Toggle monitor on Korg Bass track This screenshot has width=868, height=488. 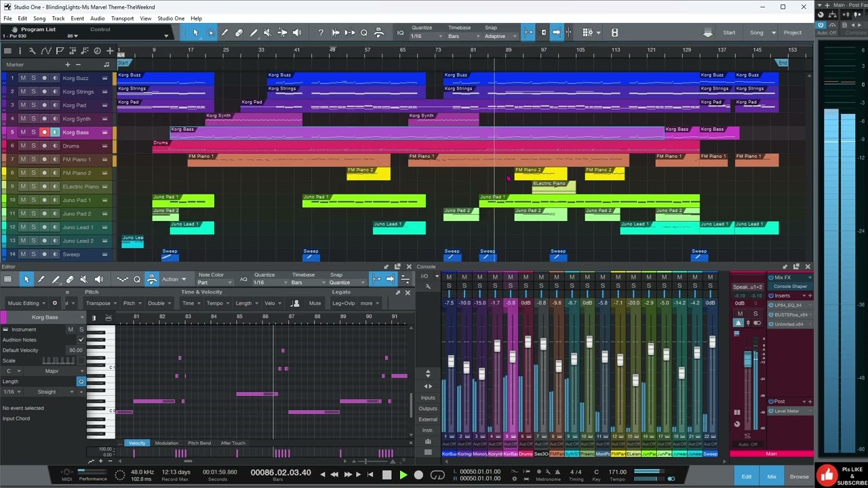(x=56, y=132)
